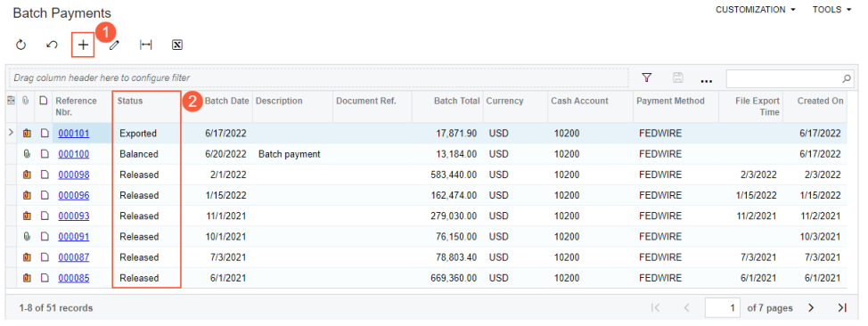Open batch payment 000085 link

point(74,278)
